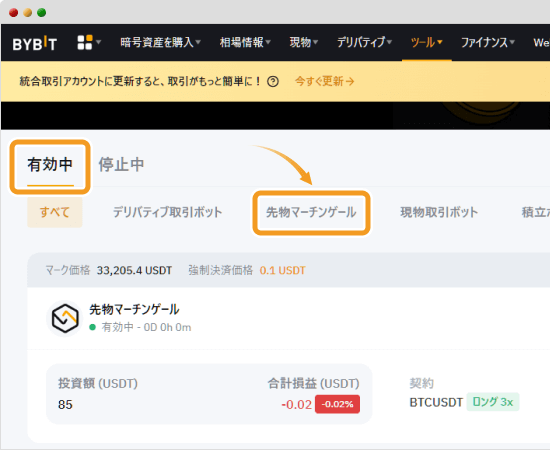
Task: Click the 0.1 USDT liquidation price
Action: pos(282,270)
